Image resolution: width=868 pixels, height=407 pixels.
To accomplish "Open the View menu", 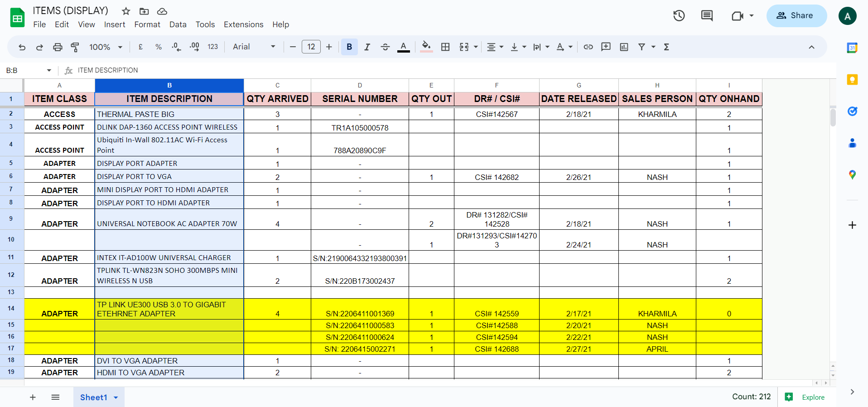I will 87,24.
